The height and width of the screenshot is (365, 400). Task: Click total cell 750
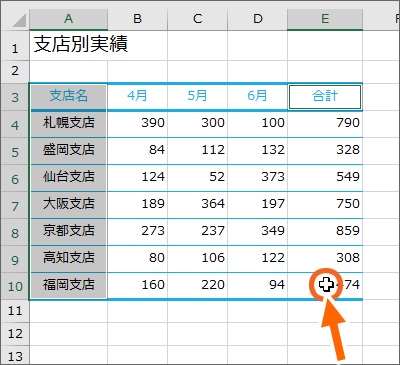click(325, 205)
